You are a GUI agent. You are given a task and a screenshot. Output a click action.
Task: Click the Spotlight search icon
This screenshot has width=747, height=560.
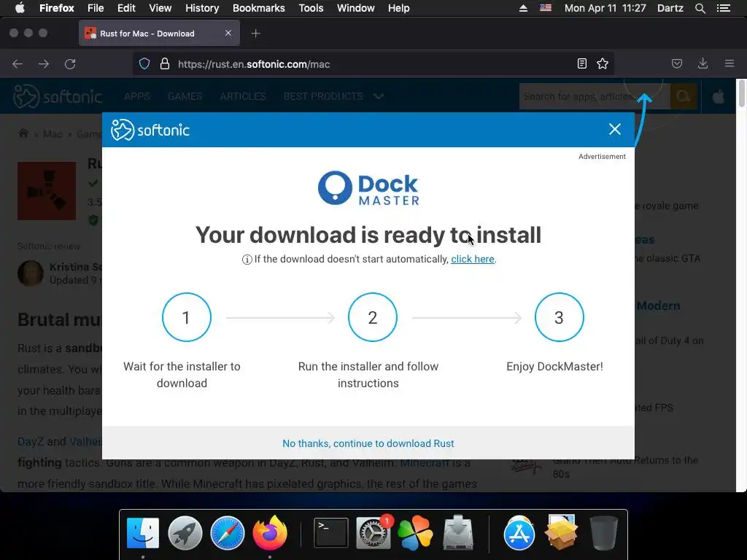click(700, 8)
